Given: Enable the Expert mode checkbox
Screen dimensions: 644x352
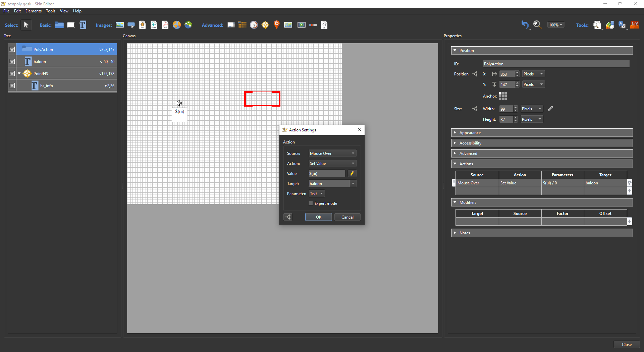Looking at the screenshot, I should point(311,203).
